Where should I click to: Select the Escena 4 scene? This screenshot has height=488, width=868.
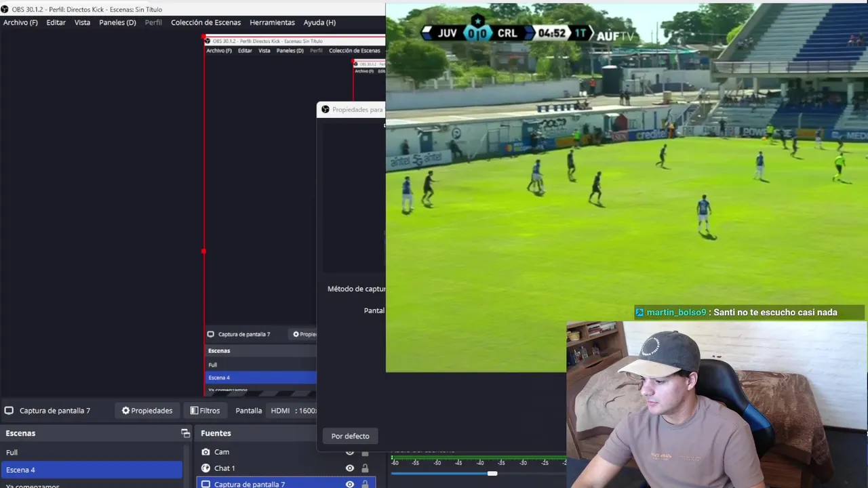click(x=92, y=470)
